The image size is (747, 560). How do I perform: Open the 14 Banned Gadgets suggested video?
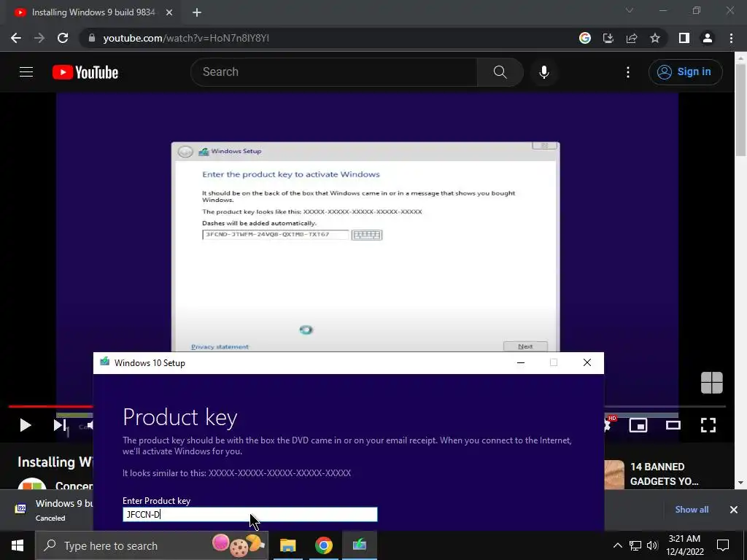coord(665,474)
